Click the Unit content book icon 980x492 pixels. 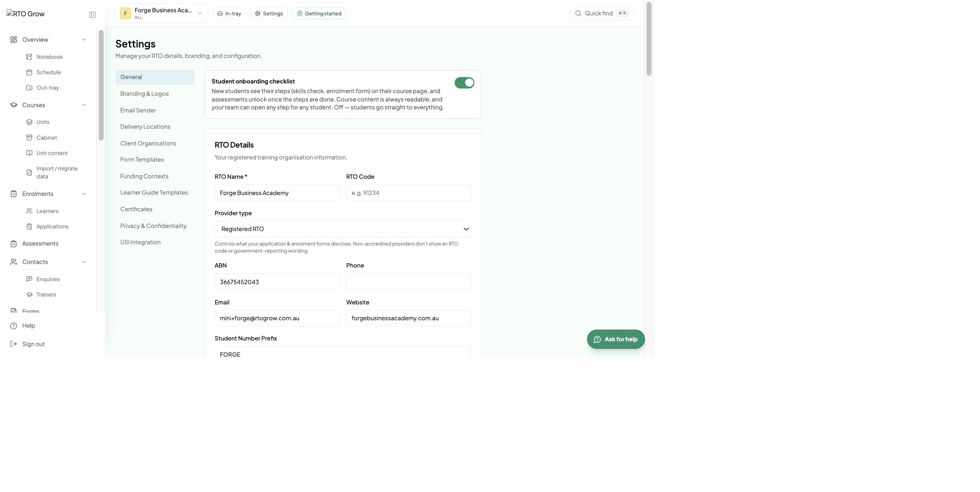click(x=29, y=153)
